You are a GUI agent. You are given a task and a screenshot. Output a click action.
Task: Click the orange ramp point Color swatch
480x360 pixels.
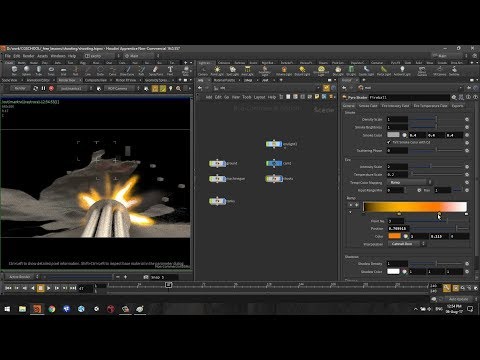[x=395, y=236]
